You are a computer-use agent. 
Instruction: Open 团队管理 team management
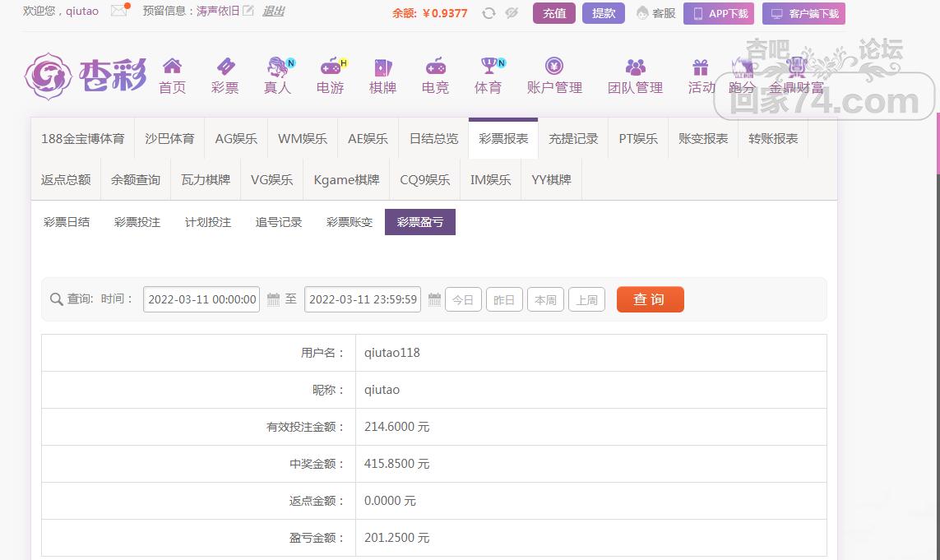635,67
